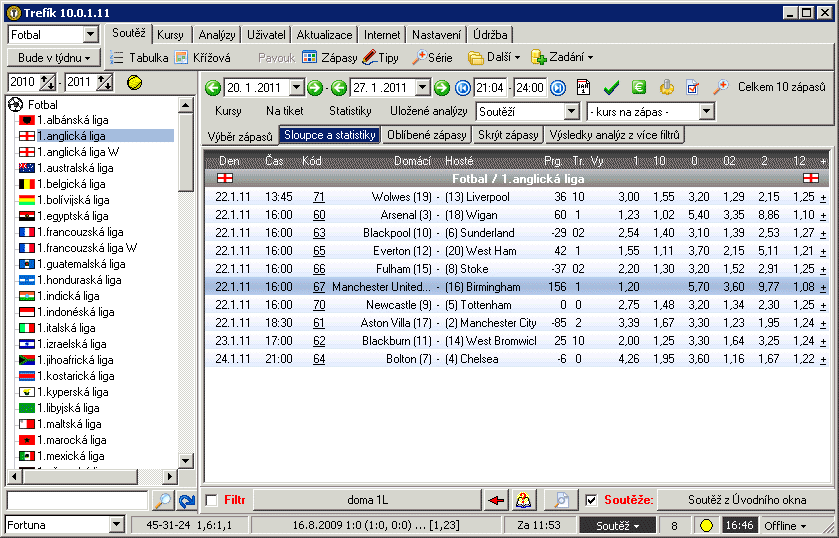Image resolution: width=839 pixels, height=538 pixels.
Task: Step the 2011 season year spinner
Action: pos(104,82)
